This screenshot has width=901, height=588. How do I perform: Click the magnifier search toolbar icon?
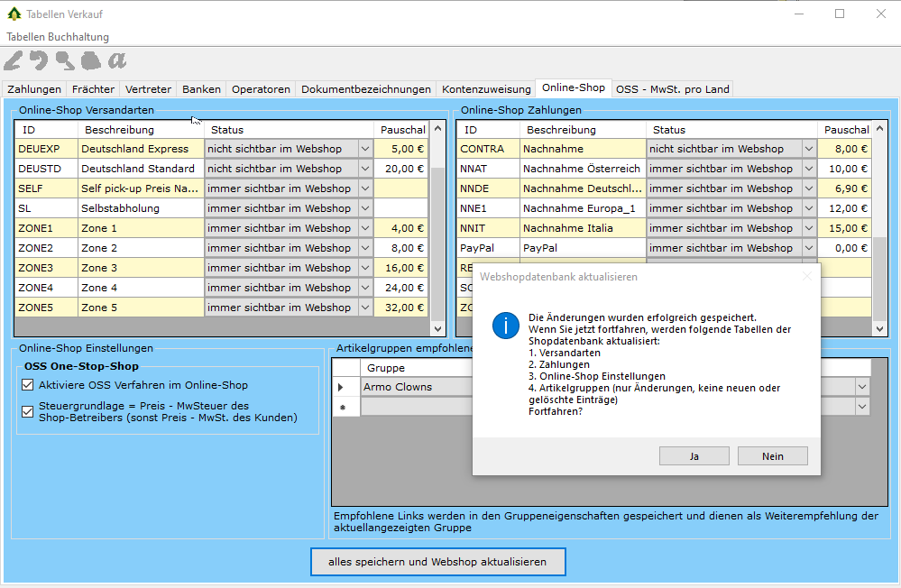coord(65,60)
